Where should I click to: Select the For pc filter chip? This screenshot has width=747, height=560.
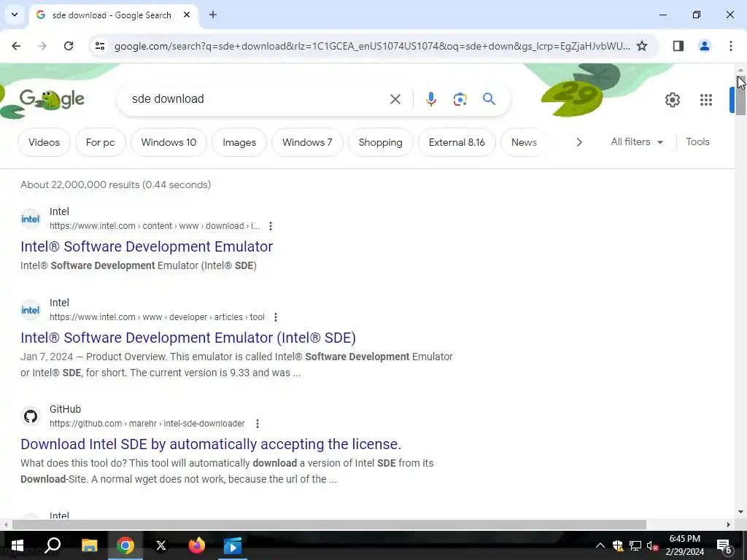pos(100,142)
